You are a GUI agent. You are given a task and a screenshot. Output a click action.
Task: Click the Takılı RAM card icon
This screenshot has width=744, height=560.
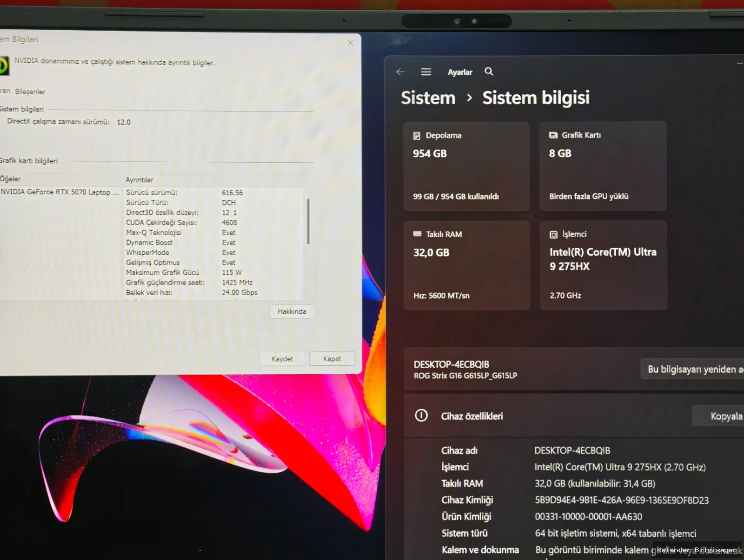click(x=417, y=234)
